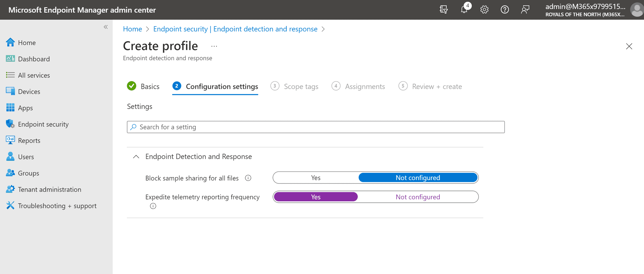Open the feedback icon in header
The width and height of the screenshot is (644, 274).
(525, 10)
